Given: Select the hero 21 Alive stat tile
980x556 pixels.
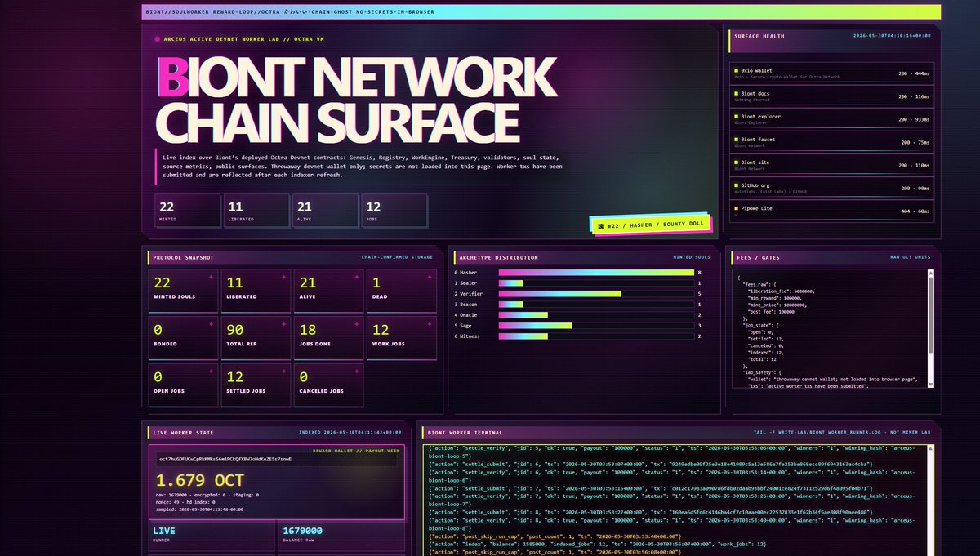Looking at the screenshot, I should [325, 211].
